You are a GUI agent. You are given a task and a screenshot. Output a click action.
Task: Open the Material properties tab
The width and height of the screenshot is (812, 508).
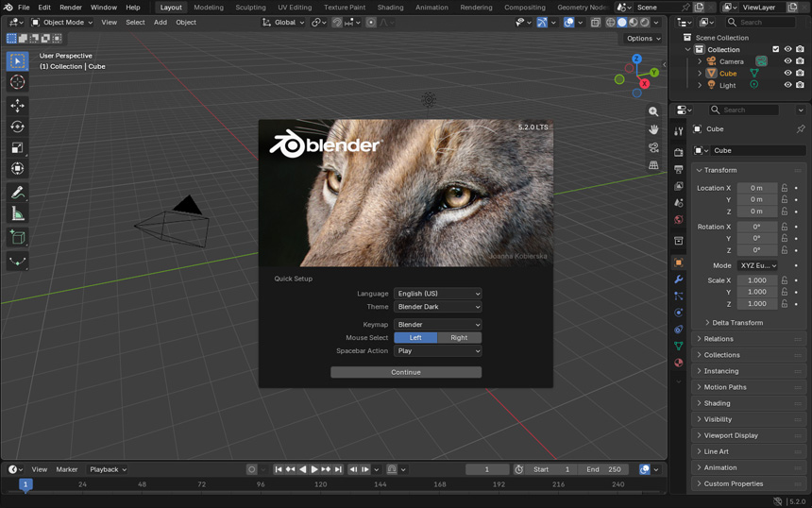click(678, 363)
